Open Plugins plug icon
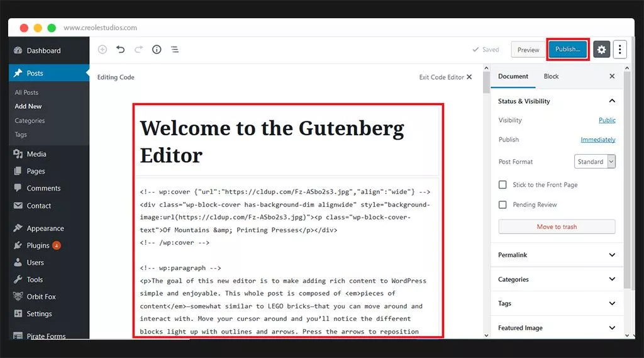Screen dimensions: 644x358 click(18, 245)
